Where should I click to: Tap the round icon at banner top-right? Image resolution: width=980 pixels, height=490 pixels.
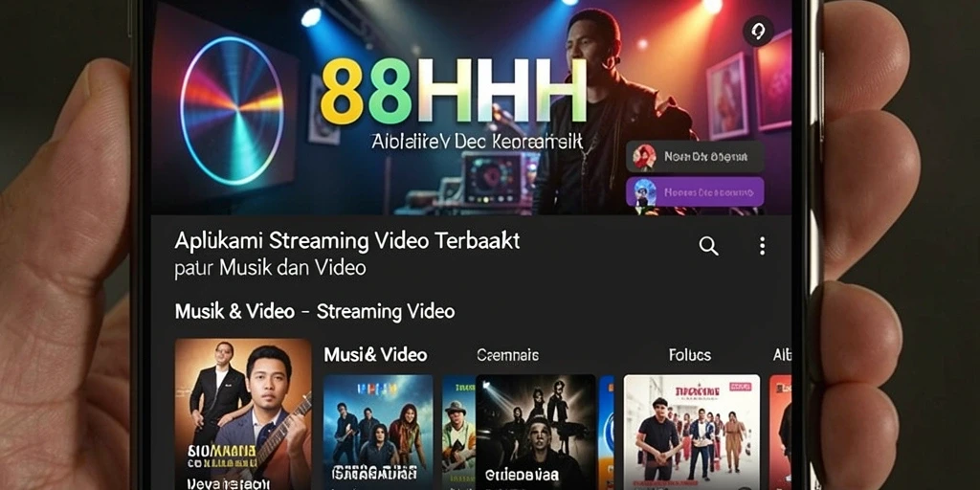758,32
